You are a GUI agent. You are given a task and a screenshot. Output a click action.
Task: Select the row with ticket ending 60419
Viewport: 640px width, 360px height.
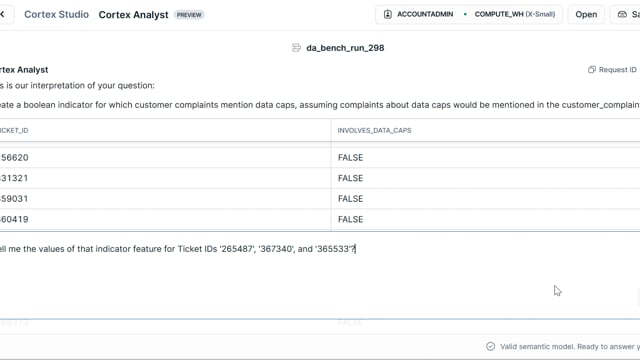pos(320,219)
